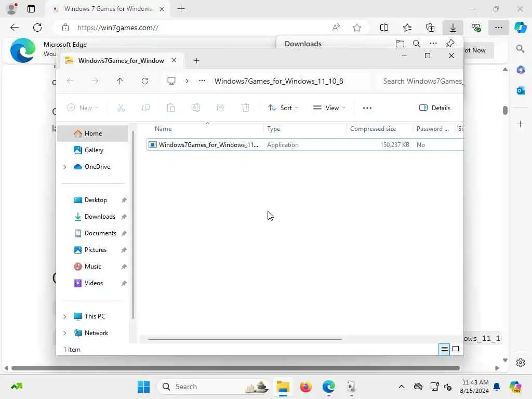This screenshot has height=399, width=532.
Task: Open Edge Browser essentials heart icon
Action: [x=476, y=28]
